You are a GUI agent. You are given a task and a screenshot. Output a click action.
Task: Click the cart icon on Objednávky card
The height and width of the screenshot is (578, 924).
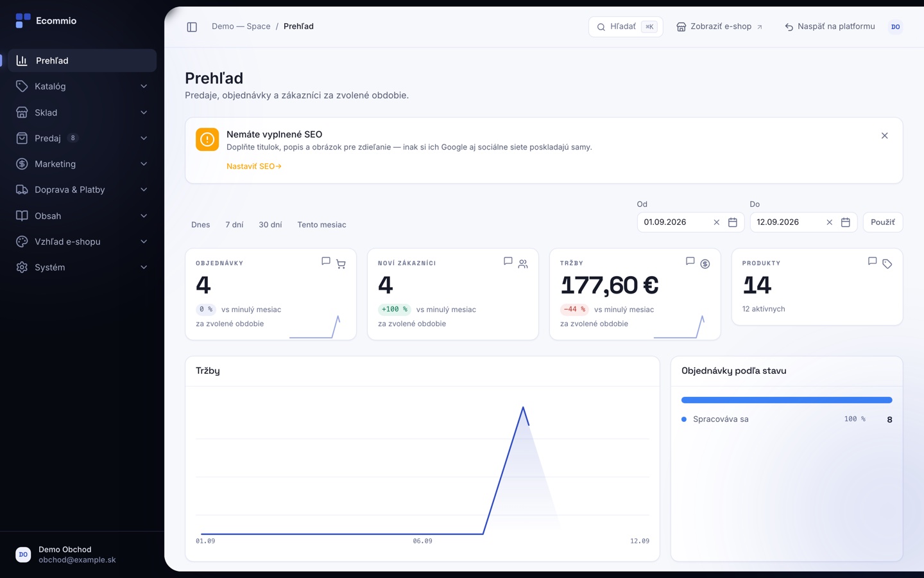click(x=341, y=264)
